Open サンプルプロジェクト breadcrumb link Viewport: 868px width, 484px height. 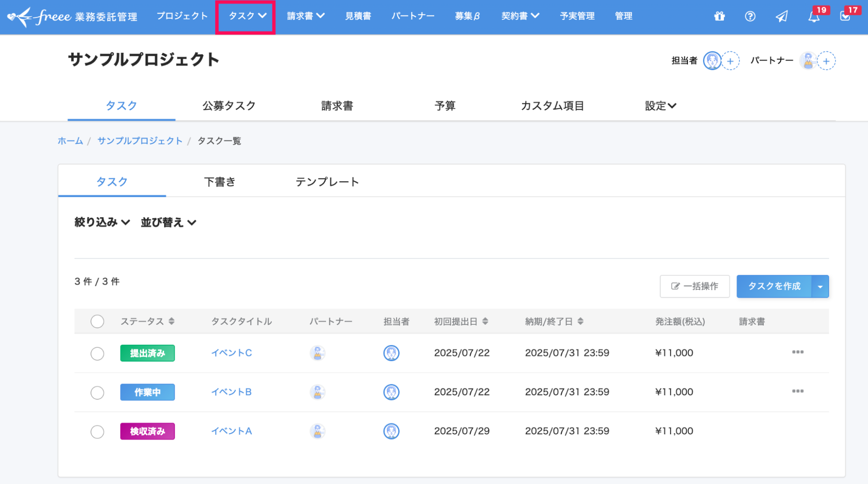tap(140, 141)
